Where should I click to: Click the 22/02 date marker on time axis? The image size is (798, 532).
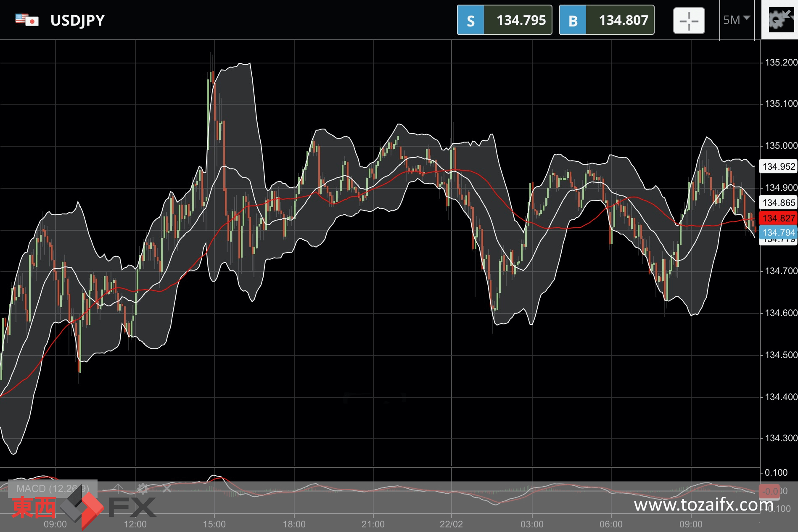pos(451,524)
